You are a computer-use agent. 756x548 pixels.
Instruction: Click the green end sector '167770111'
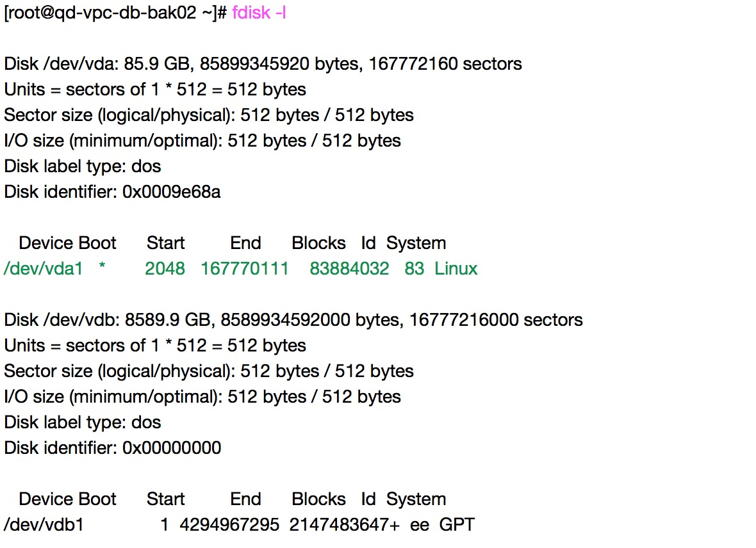244,269
